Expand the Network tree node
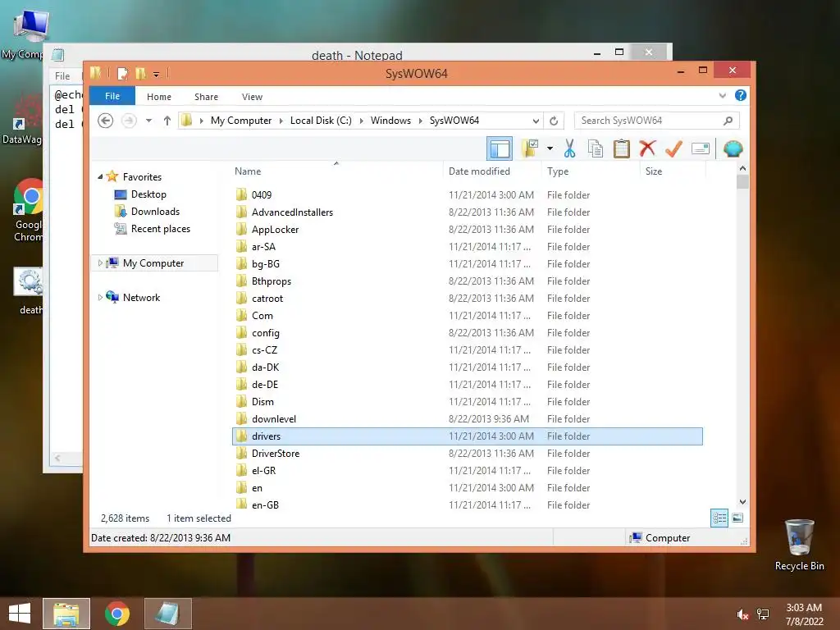Image resolution: width=840 pixels, height=630 pixels. tap(100, 297)
